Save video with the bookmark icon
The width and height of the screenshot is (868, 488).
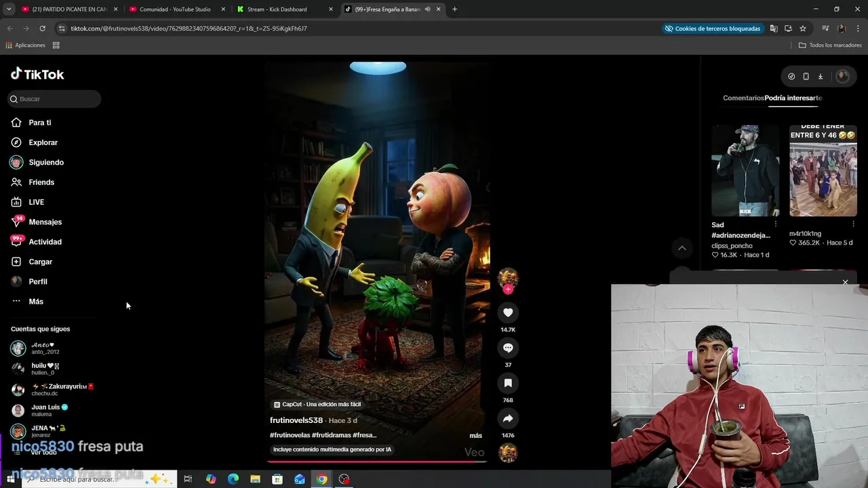point(508,383)
